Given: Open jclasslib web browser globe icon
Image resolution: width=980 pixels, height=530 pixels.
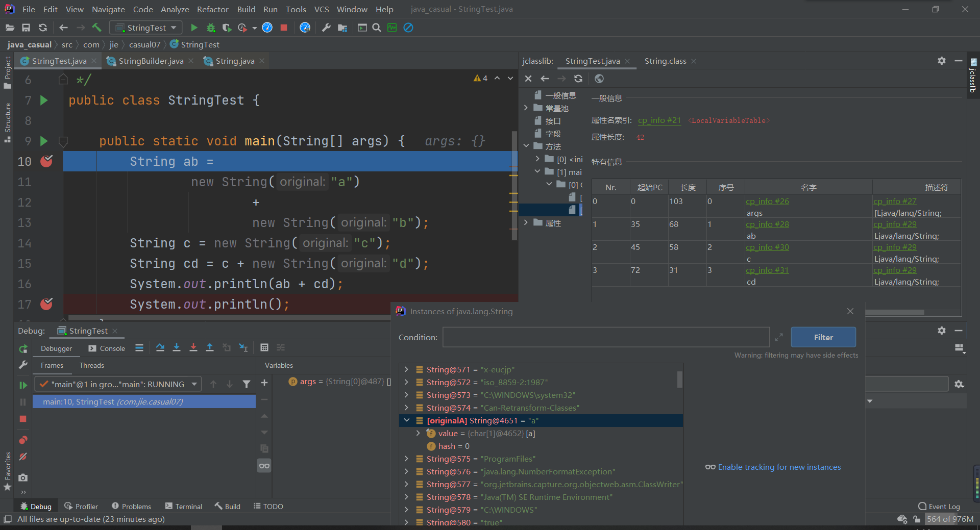Looking at the screenshot, I should 599,79.
